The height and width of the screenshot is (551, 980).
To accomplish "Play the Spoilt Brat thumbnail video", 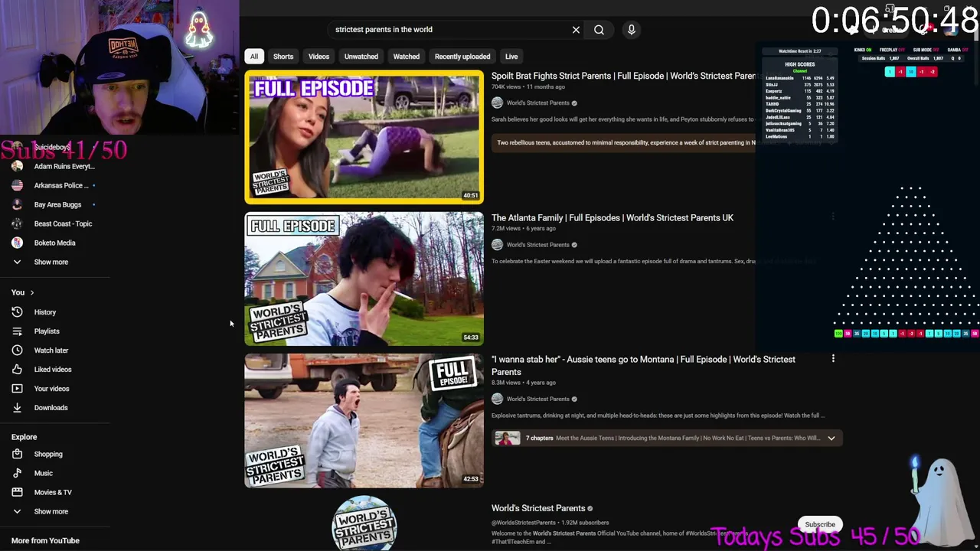I will pos(364,137).
